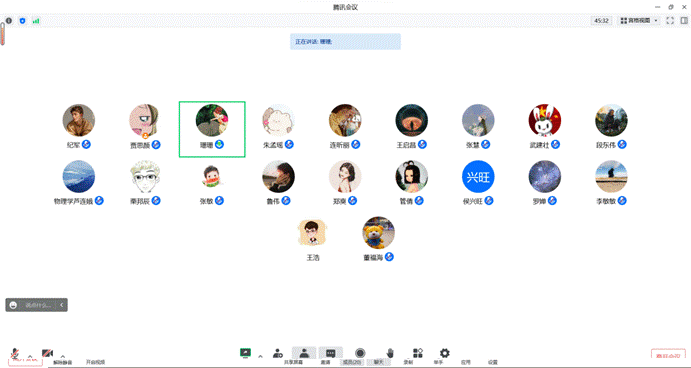Click mic icon next to 贾思颜
This screenshot has width=691, height=368.
(x=156, y=145)
